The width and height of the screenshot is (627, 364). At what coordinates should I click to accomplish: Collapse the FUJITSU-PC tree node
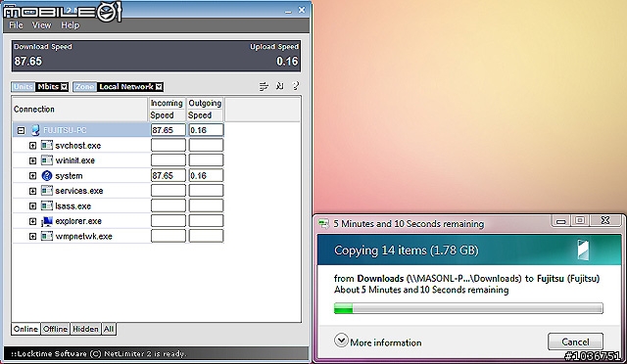pyautogui.click(x=21, y=130)
